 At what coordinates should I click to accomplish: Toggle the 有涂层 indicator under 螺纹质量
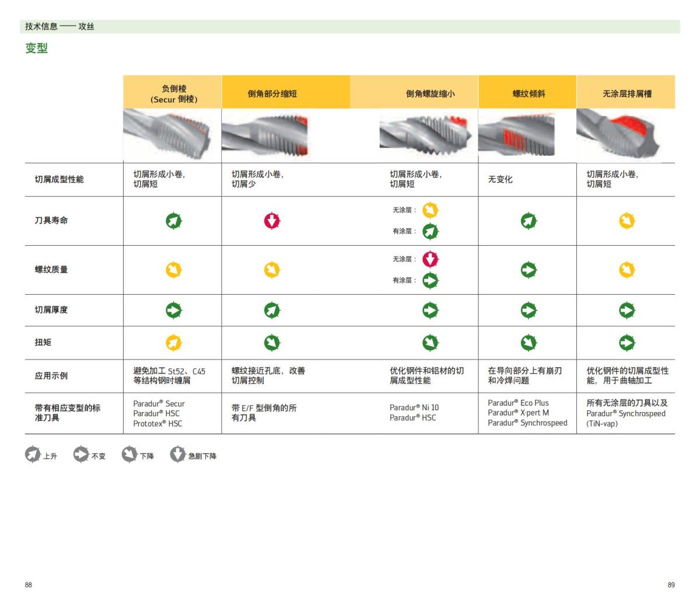point(430,280)
